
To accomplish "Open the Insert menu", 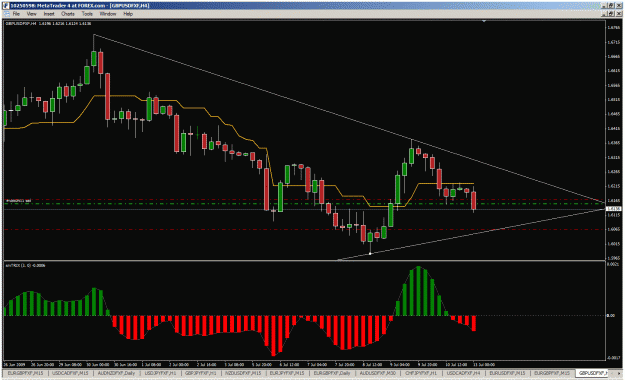I will click(49, 14).
